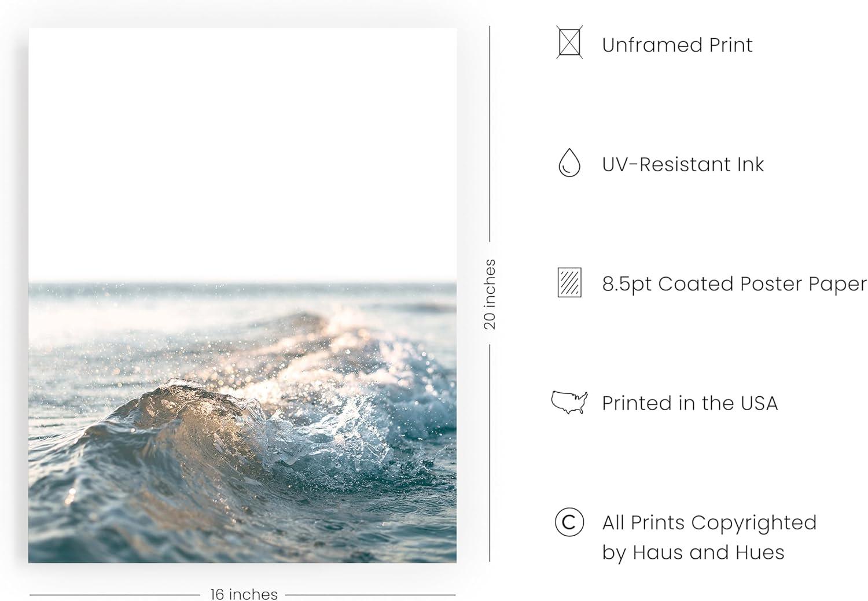Click the USA map outline icon
868x601 pixels.
coord(569,402)
